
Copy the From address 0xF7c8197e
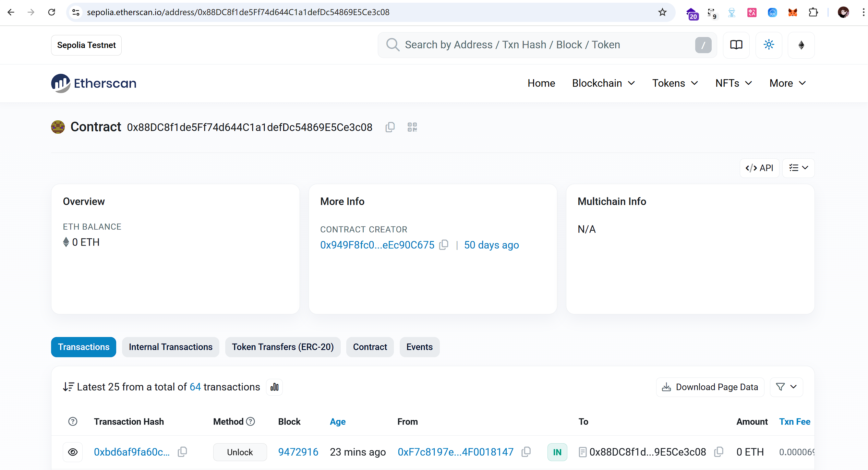coord(526,452)
